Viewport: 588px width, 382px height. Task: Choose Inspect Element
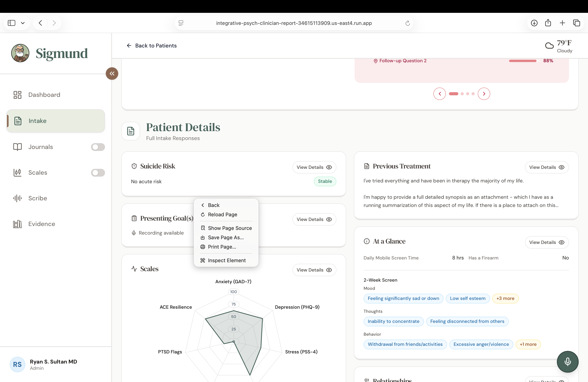click(x=226, y=260)
